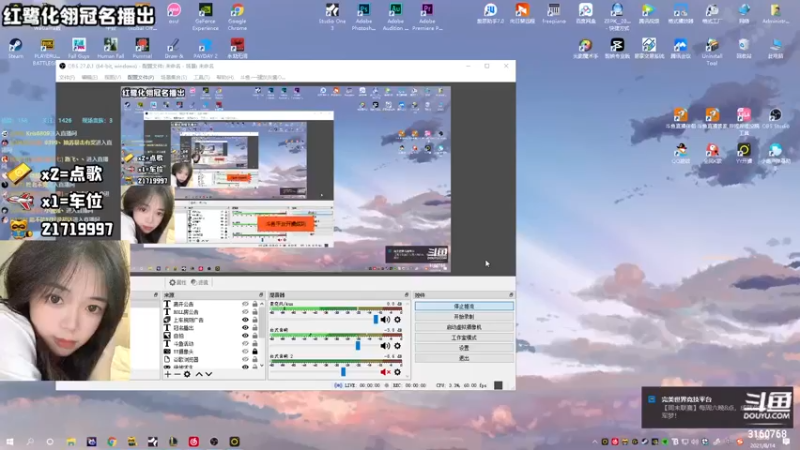
Task: Unmute the 台式音响 2 red speaker icon
Action: tap(385, 372)
